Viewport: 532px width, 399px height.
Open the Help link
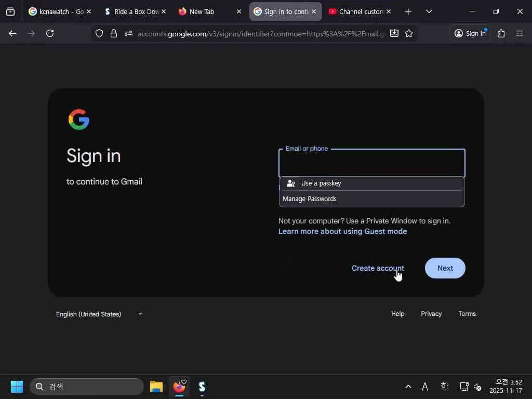tap(397, 314)
